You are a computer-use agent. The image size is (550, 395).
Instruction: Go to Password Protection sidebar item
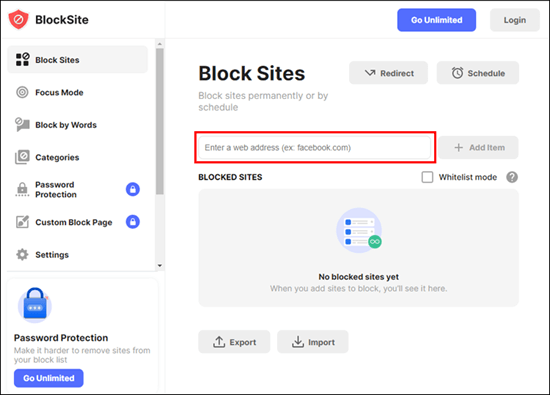[x=78, y=189]
